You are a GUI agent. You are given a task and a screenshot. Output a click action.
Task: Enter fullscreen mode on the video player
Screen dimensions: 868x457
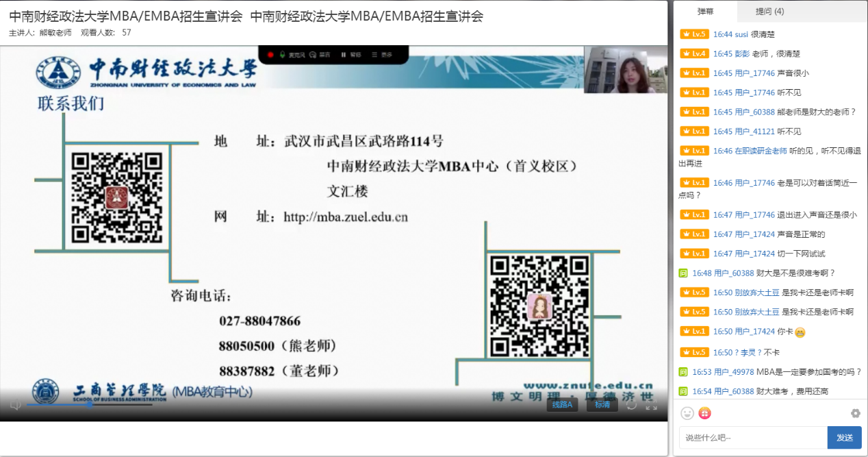(651, 406)
